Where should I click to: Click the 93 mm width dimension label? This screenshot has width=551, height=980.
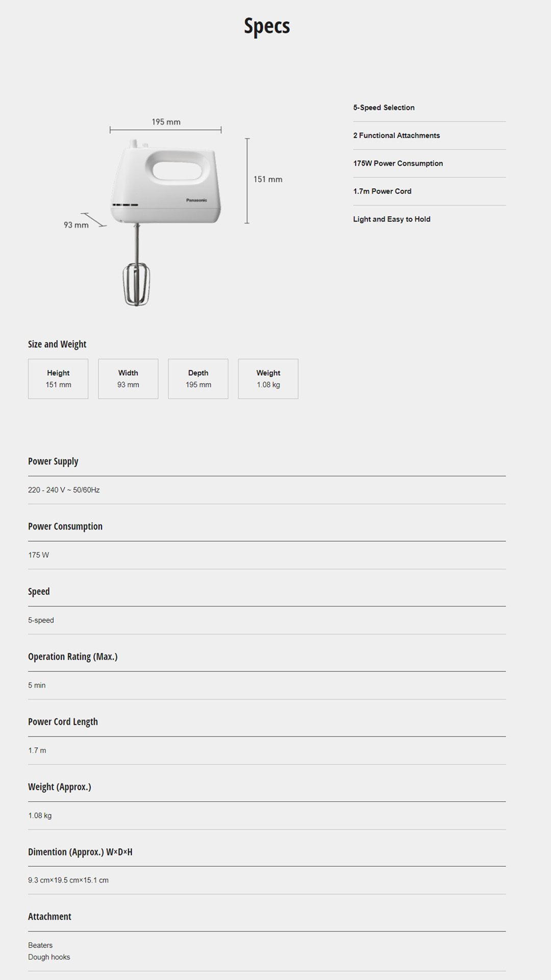[x=76, y=225]
